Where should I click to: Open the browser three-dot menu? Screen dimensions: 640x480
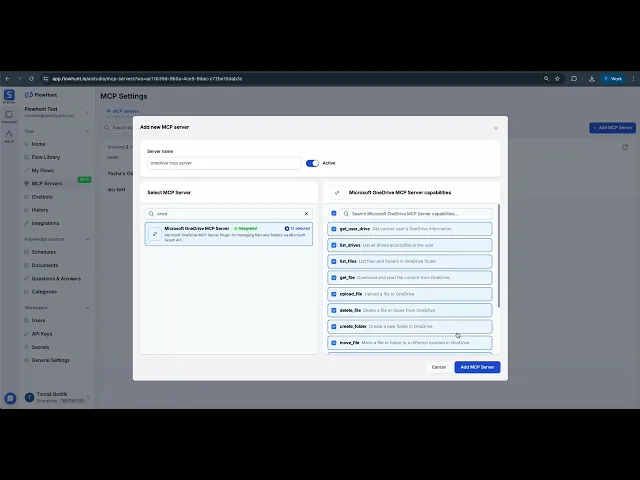(x=633, y=79)
